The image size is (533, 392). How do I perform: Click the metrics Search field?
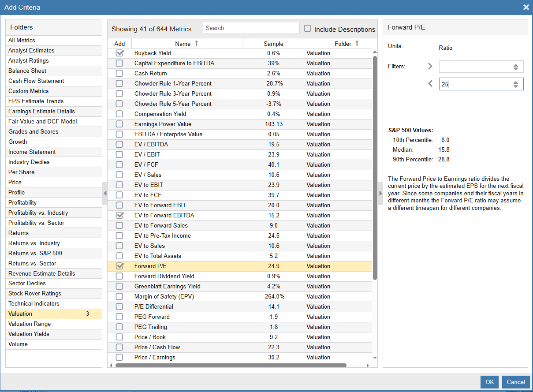[x=251, y=28]
